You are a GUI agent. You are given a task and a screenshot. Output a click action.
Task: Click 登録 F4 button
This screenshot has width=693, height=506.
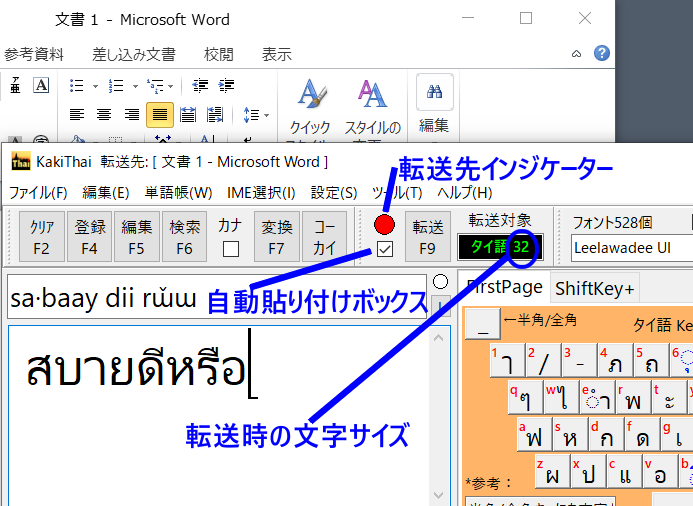90,236
